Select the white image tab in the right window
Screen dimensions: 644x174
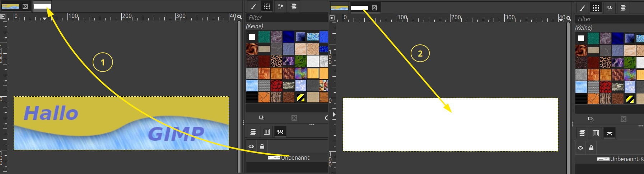(360, 8)
